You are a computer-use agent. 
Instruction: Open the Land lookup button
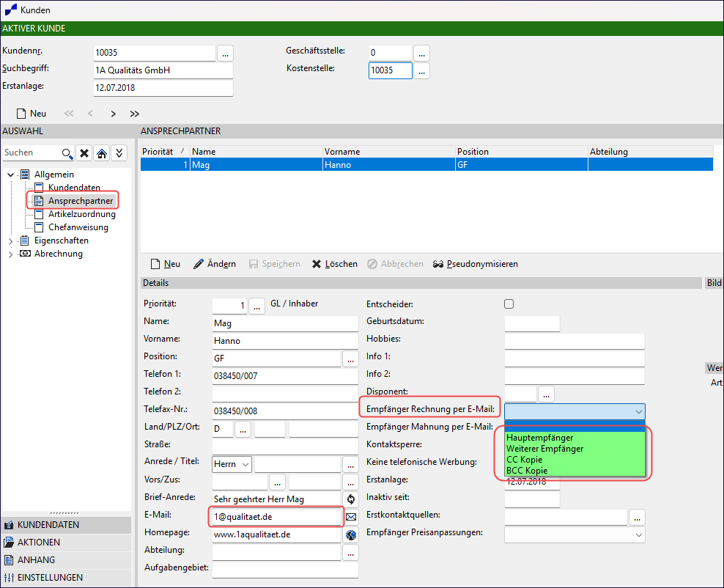click(x=243, y=429)
